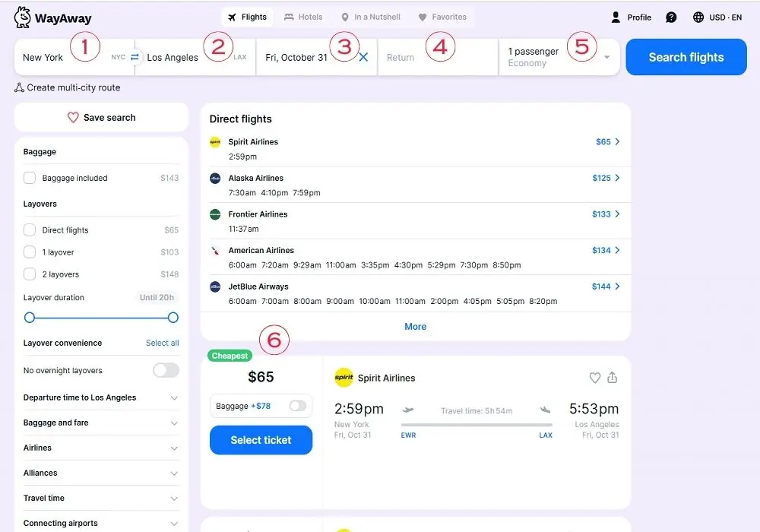Select JetBlue Airways 2:00pm departure time

point(445,302)
